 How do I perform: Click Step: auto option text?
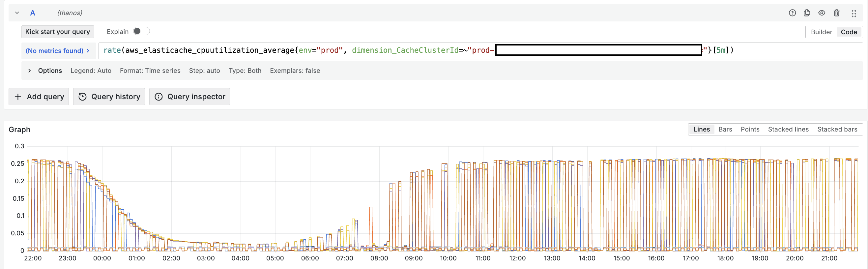point(204,71)
